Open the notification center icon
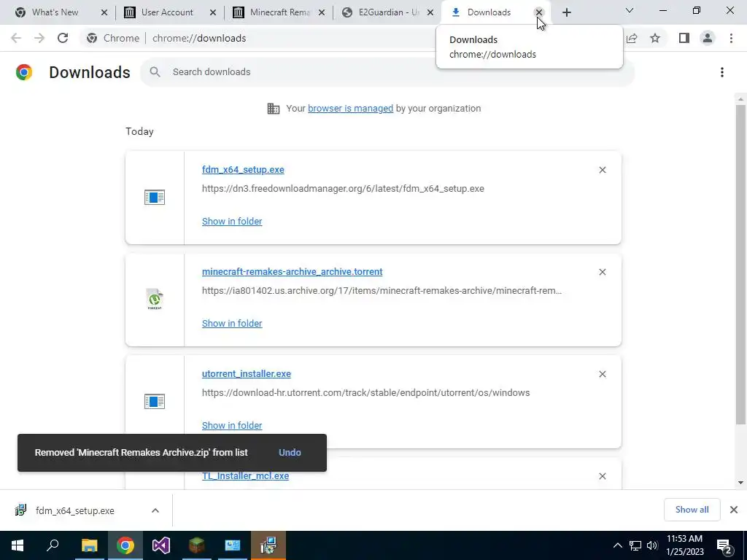This screenshot has width=747, height=560. click(x=724, y=545)
